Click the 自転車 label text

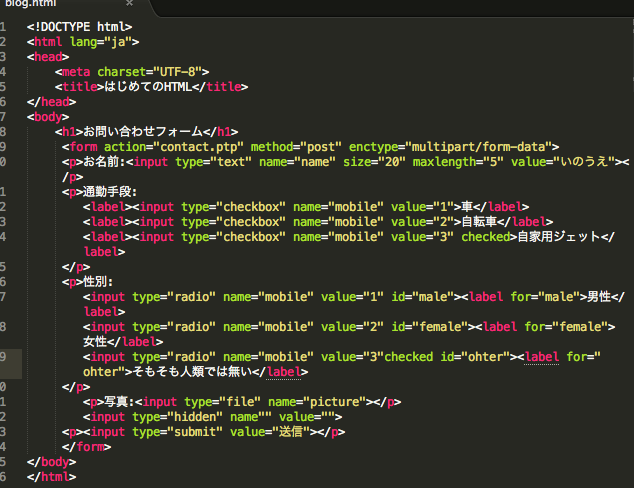[x=479, y=222]
